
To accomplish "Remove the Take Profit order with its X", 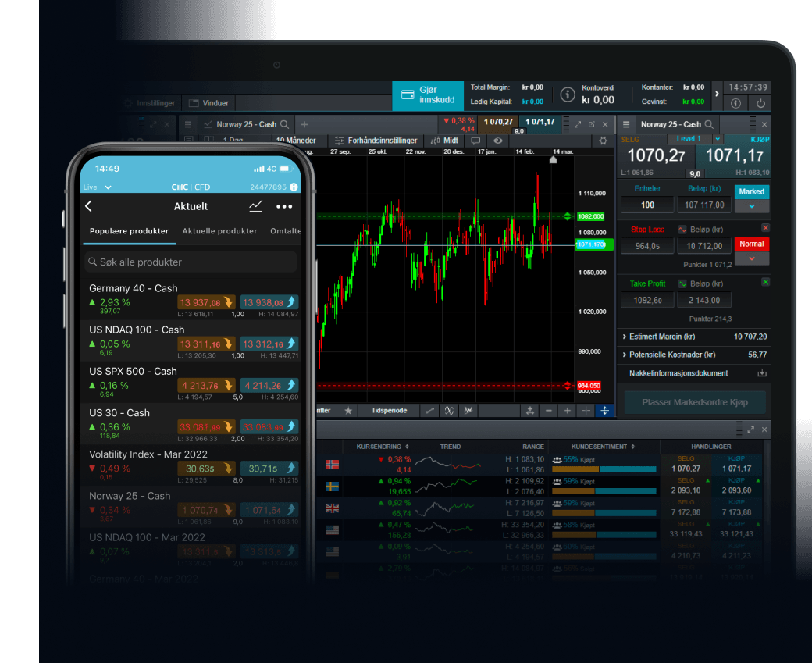I will [765, 283].
